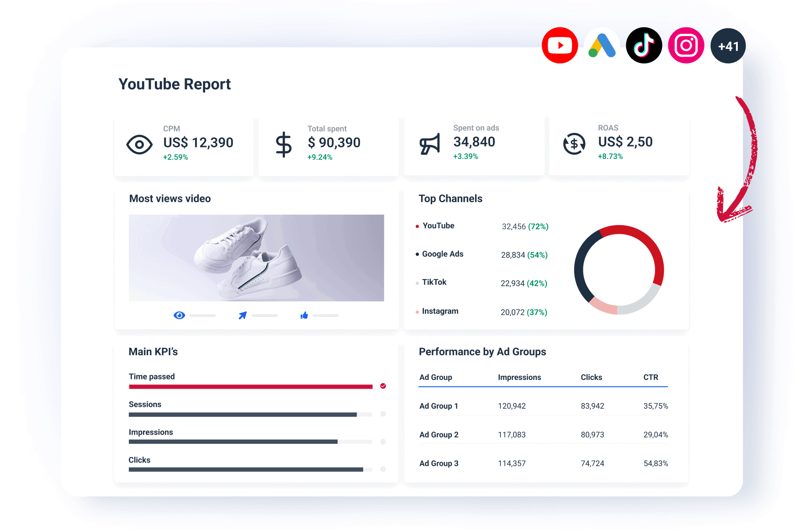Click the Time passed progress bar
Screen dimensions: 804x532
pyautogui.click(x=251, y=387)
